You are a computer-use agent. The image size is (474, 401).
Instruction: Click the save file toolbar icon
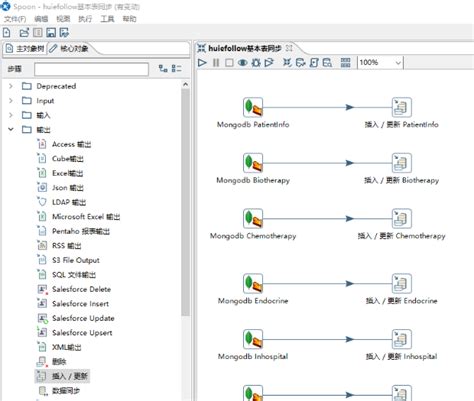point(51,33)
